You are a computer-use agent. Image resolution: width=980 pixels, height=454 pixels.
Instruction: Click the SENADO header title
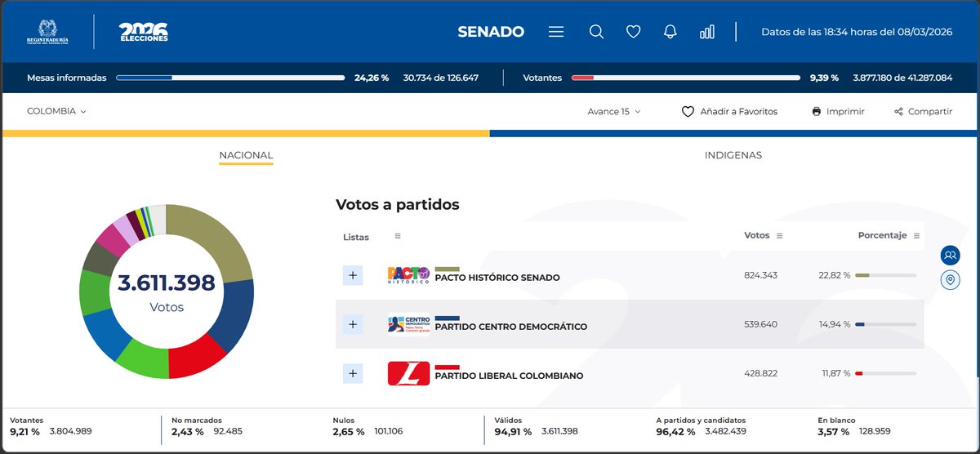click(x=491, y=32)
